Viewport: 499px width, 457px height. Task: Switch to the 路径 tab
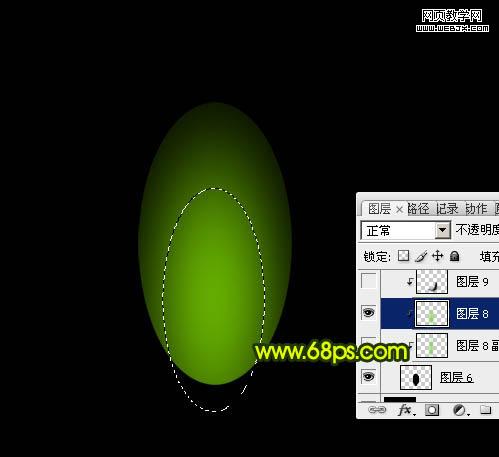click(x=418, y=209)
